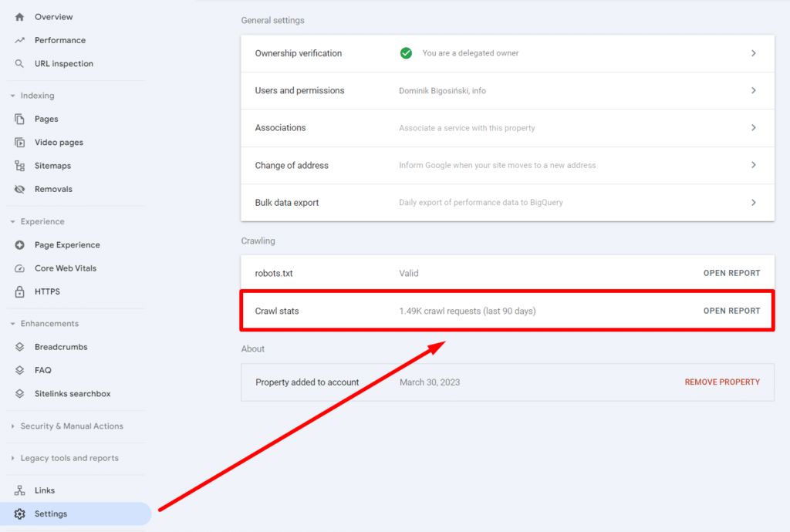Select the Sitemaps icon in sidebar
Screen dimensions: 790x532
coord(20,166)
